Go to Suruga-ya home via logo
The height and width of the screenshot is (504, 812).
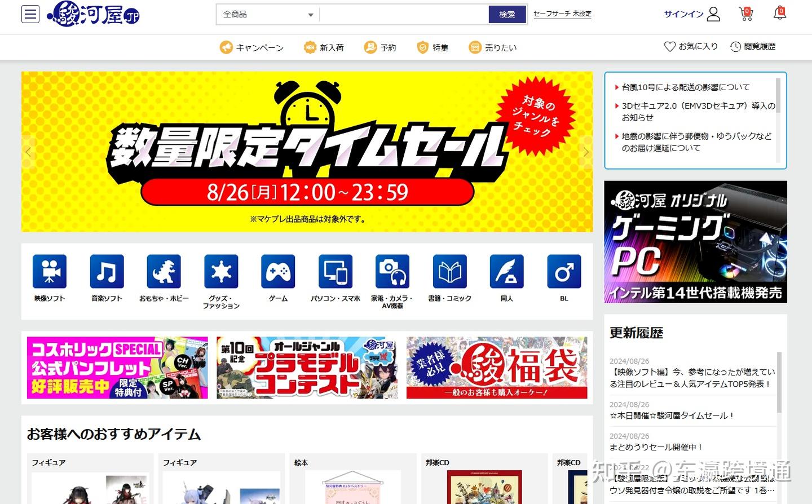[94, 14]
